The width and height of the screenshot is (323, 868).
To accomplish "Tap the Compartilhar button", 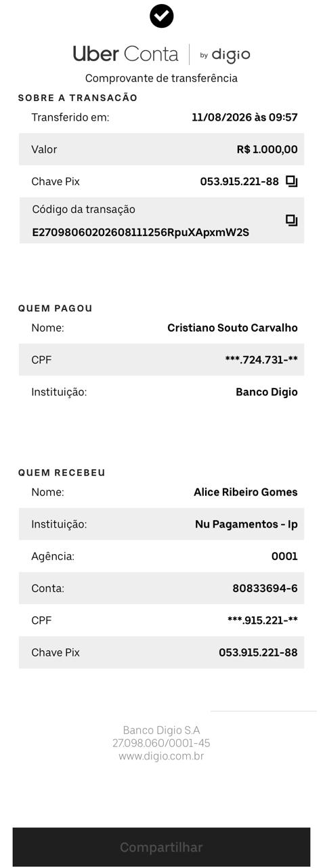I will point(161,847).
